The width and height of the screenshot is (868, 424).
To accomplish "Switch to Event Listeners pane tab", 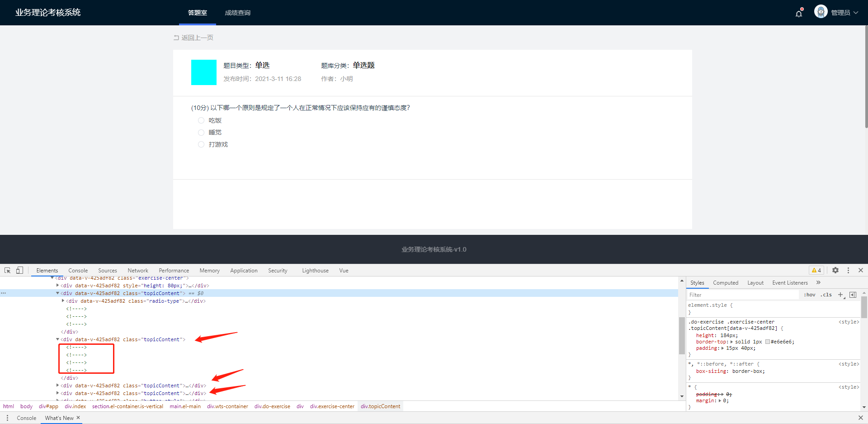I will [790, 283].
